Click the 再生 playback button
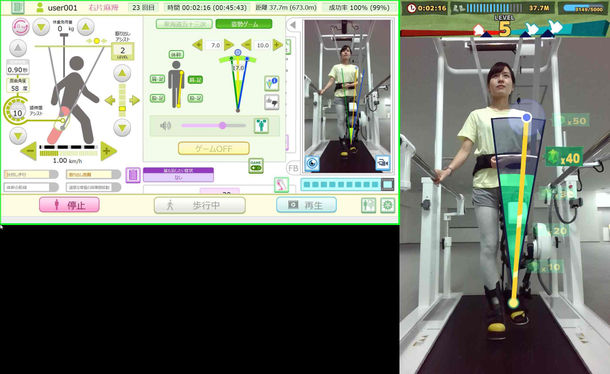Screen dimensions: 610x374 point(306,205)
